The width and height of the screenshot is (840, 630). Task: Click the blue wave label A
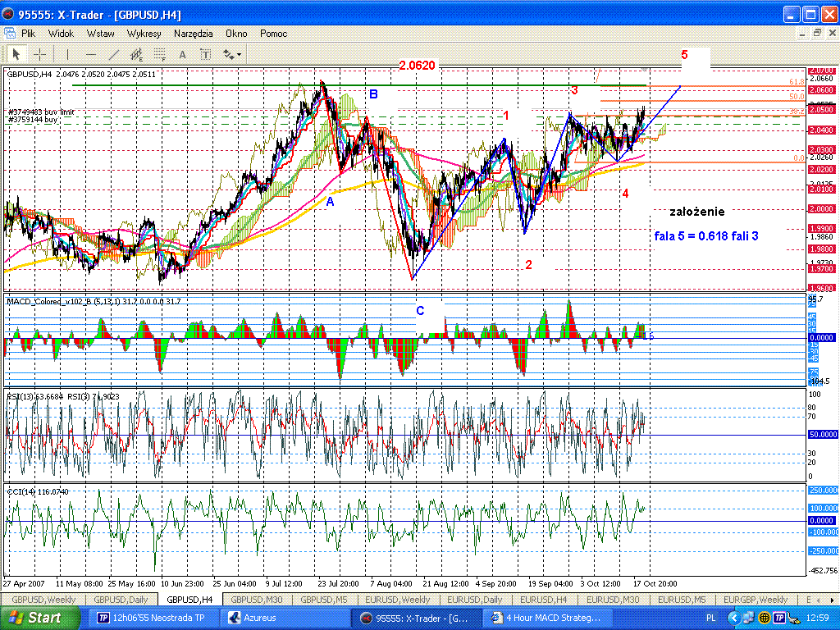(330, 202)
